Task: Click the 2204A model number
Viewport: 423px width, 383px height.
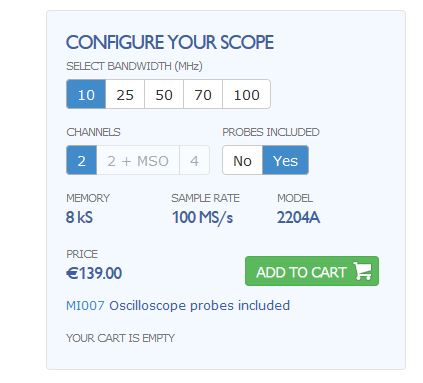Action: tap(298, 217)
